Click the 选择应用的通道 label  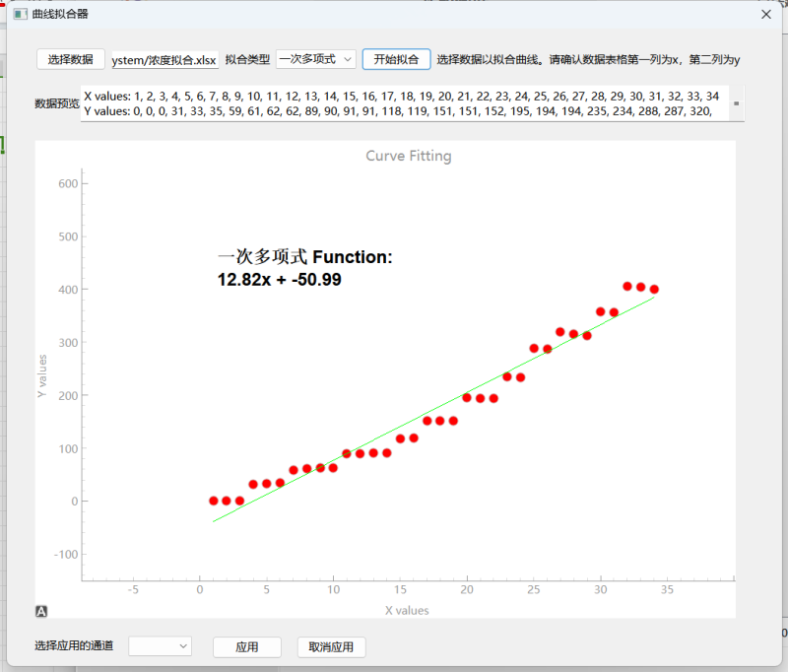coord(74,645)
